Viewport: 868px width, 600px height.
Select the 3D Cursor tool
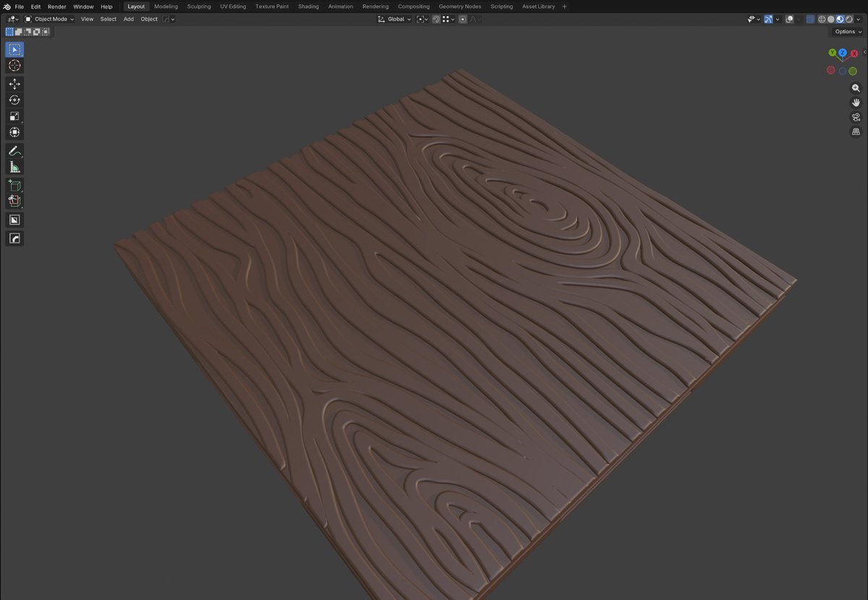[14, 66]
